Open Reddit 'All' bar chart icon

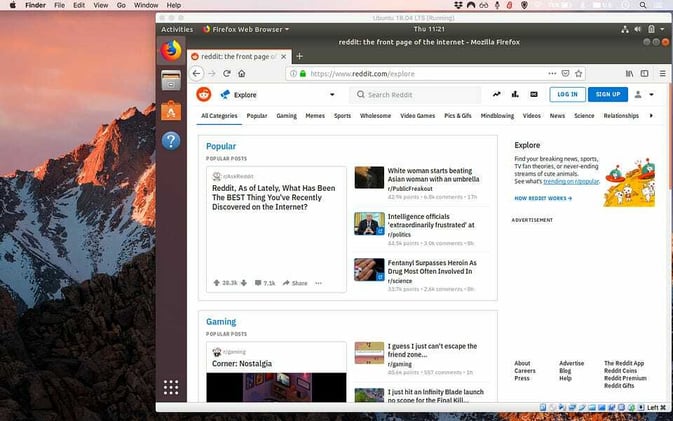[x=515, y=94]
